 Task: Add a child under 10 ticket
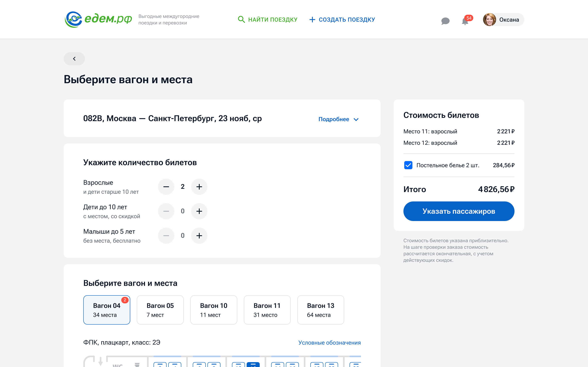pyautogui.click(x=199, y=211)
